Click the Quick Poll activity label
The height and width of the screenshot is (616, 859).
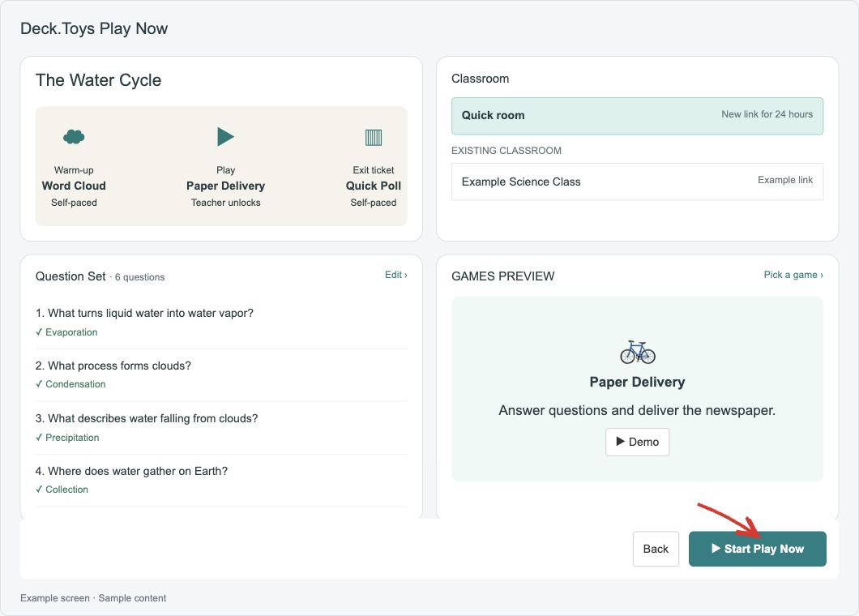tap(374, 186)
